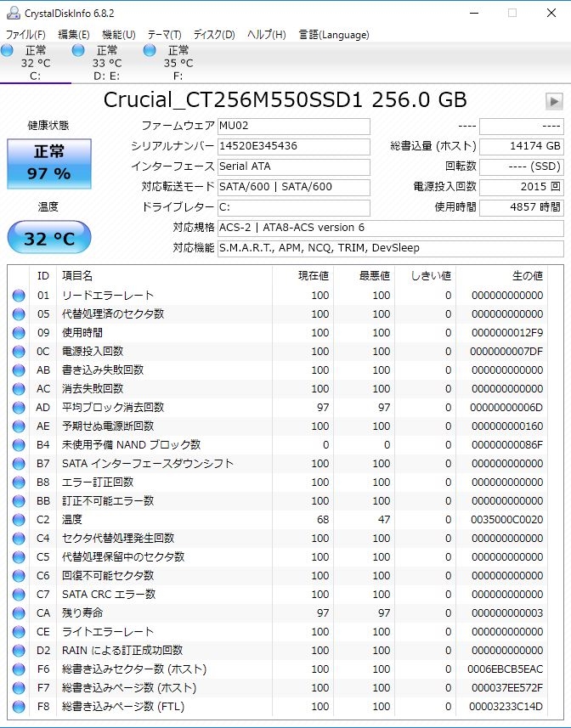Click the 項目名 column header
The height and width of the screenshot is (728, 571).
click(164, 276)
